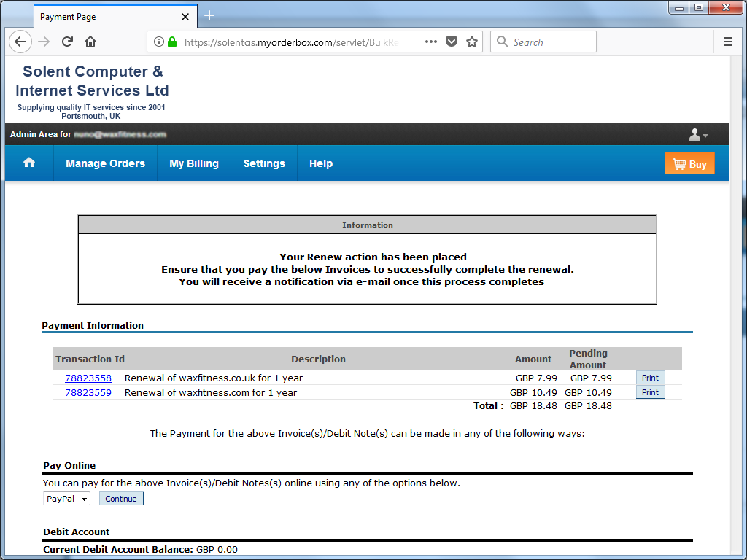The height and width of the screenshot is (560, 747).
Task: Print the waxfitness.co.uk renewal invoice
Action: [650, 378]
